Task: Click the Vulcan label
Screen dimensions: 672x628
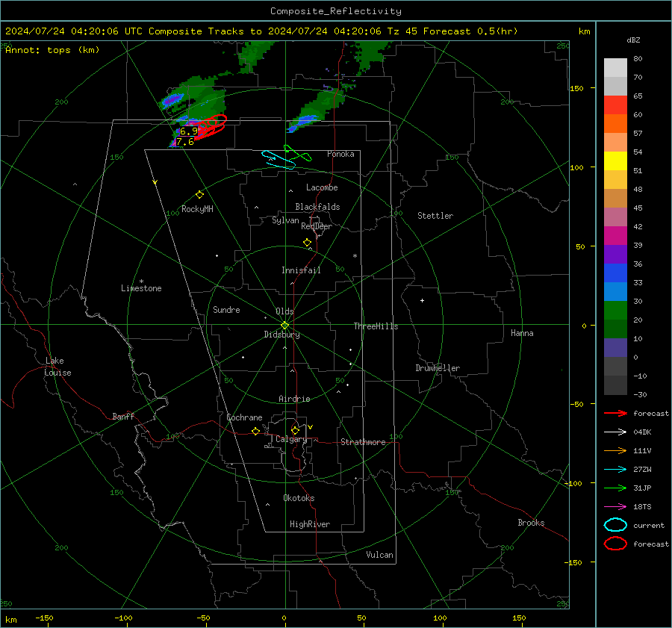Action: (379, 555)
